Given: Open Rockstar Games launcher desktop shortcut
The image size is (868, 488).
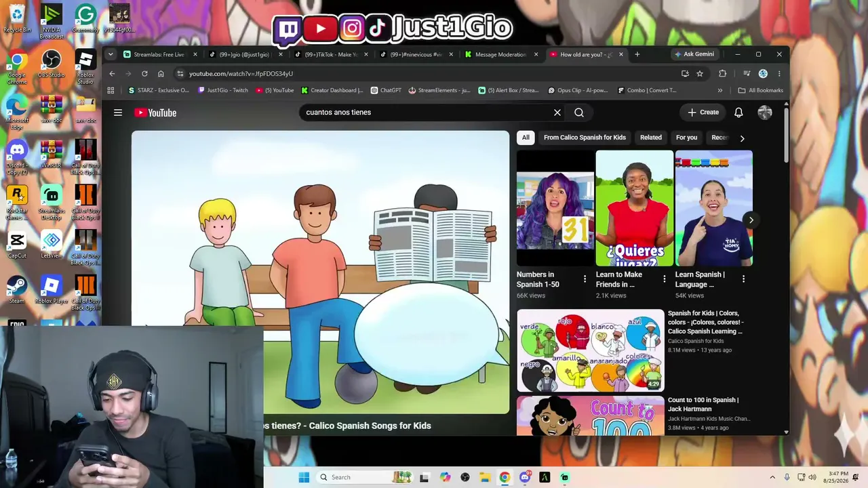Looking at the screenshot, I should coord(17,203).
